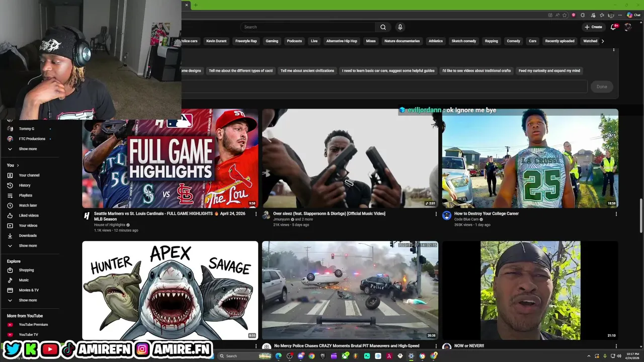This screenshot has width=644, height=362.
Task: Open Watch later in sidebar
Action: [28, 205]
